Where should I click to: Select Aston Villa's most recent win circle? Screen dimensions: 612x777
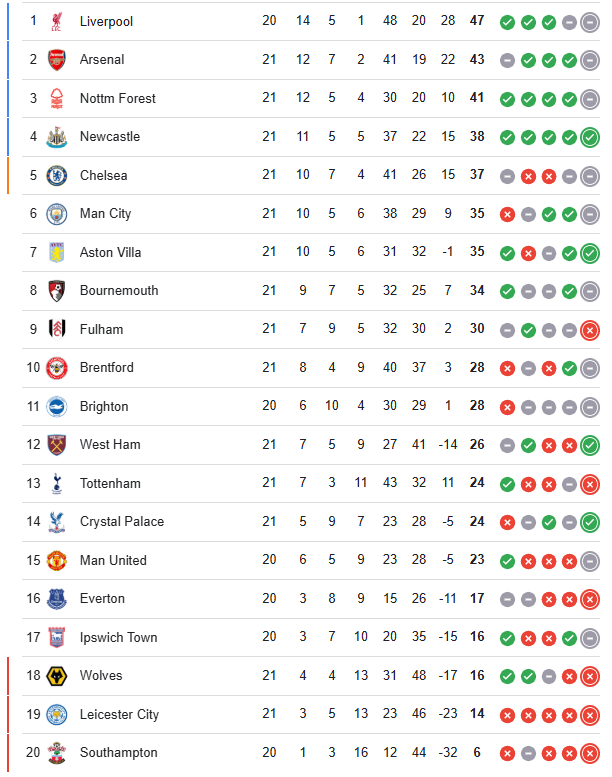(x=590, y=253)
